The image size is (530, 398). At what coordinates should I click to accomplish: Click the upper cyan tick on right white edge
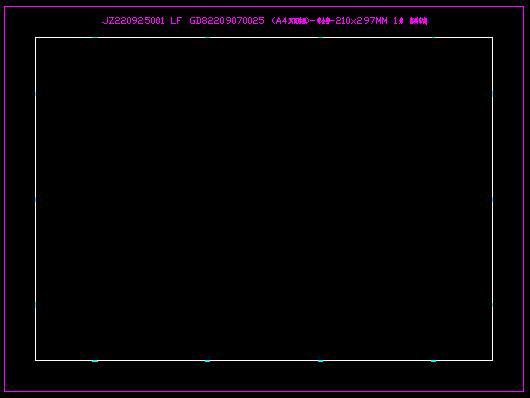coord(492,94)
